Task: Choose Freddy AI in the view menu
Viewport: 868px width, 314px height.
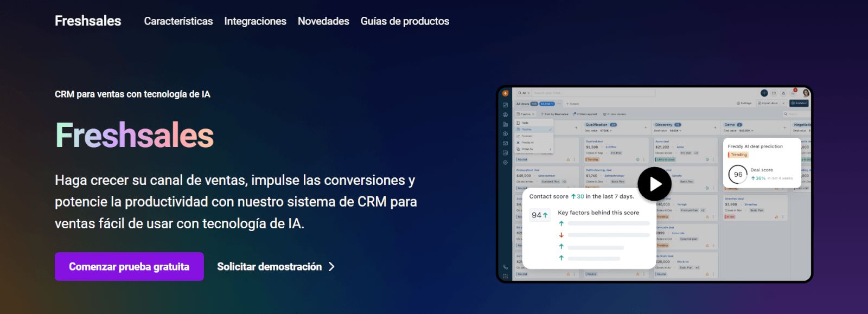Action: (534, 143)
